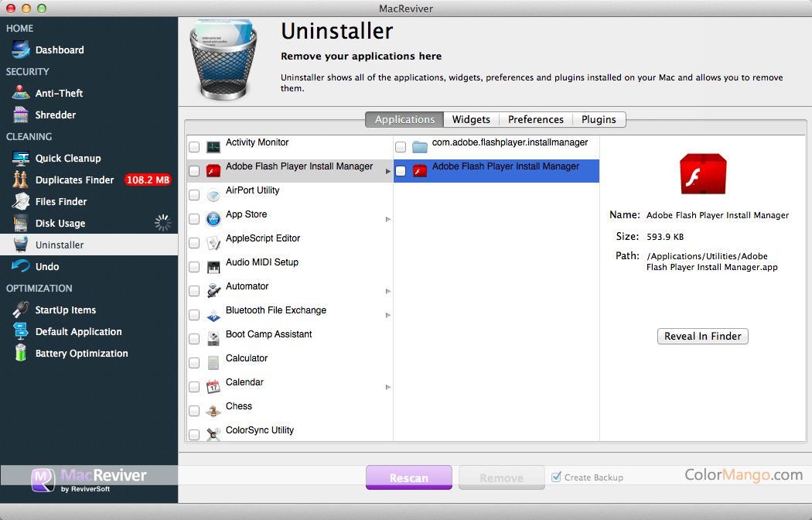This screenshot has width=812, height=520.
Task: Check the Activity Monitor checkbox
Action: pyautogui.click(x=194, y=147)
